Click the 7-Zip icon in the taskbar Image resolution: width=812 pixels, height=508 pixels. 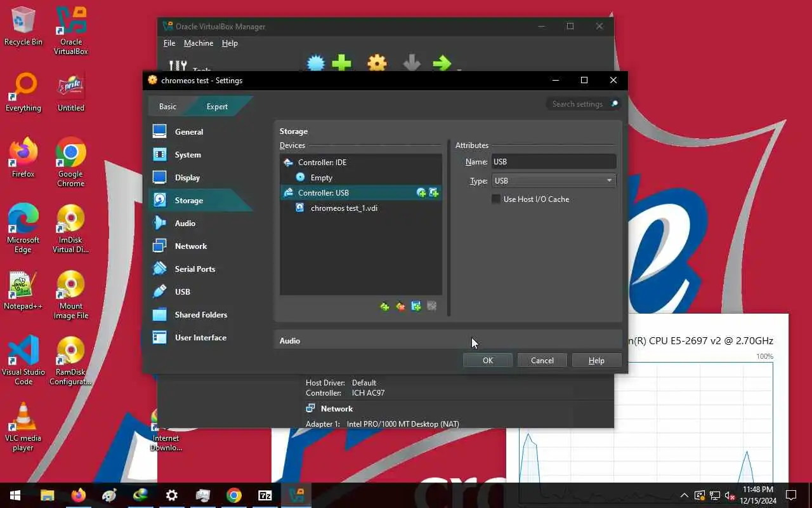pos(265,495)
